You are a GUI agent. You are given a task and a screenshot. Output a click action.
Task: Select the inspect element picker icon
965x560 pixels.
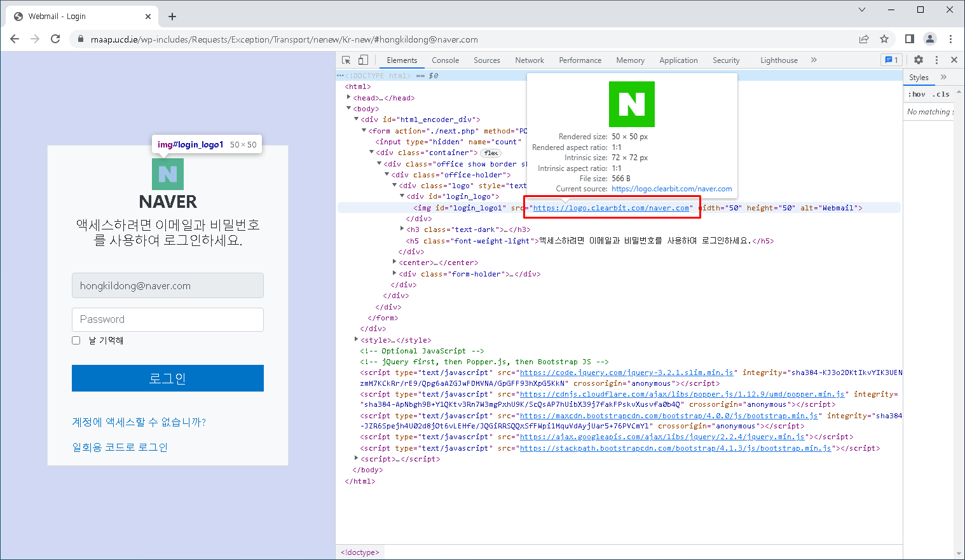pyautogui.click(x=346, y=60)
